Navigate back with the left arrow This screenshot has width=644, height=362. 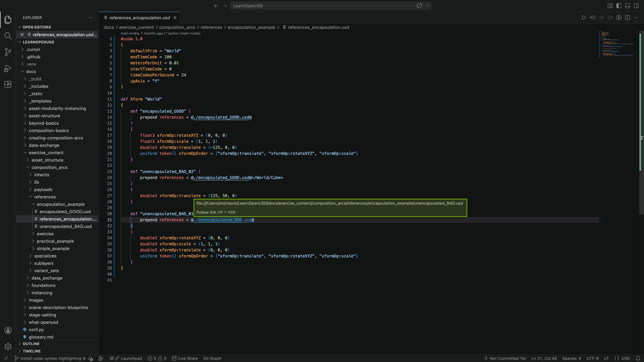point(216,6)
